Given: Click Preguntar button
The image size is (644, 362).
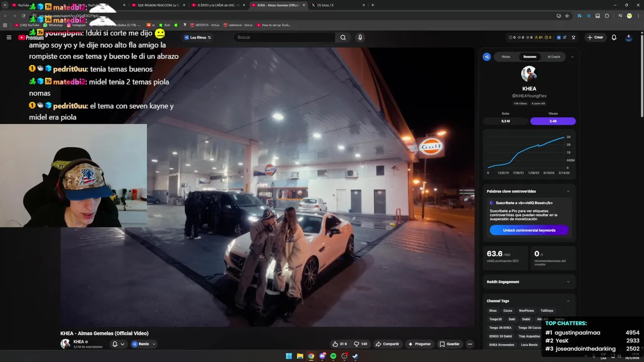Looking at the screenshot, I should (x=419, y=344).
